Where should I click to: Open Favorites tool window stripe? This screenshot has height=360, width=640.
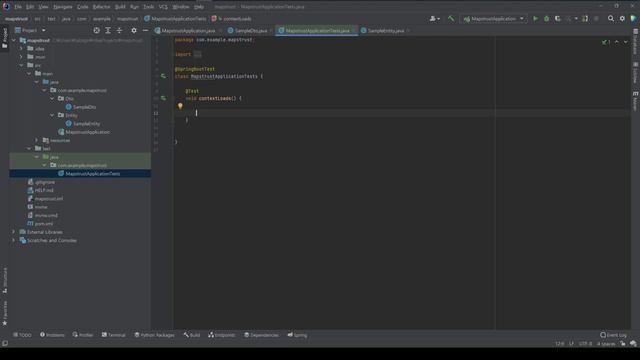coord(4,313)
